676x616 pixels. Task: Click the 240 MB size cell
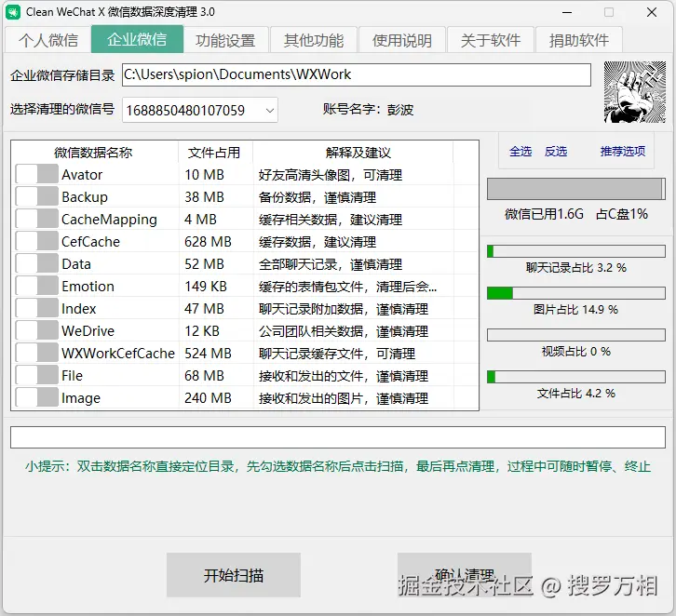208,398
